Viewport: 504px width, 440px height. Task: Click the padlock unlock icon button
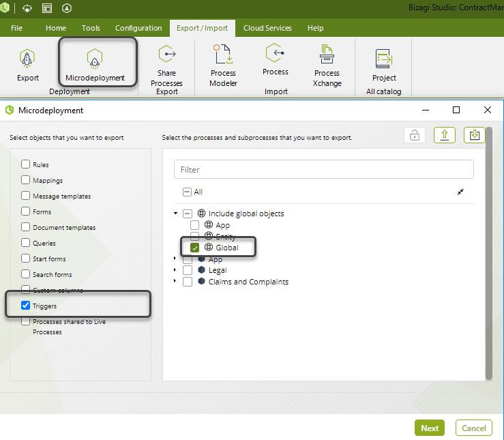tap(415, 135)
